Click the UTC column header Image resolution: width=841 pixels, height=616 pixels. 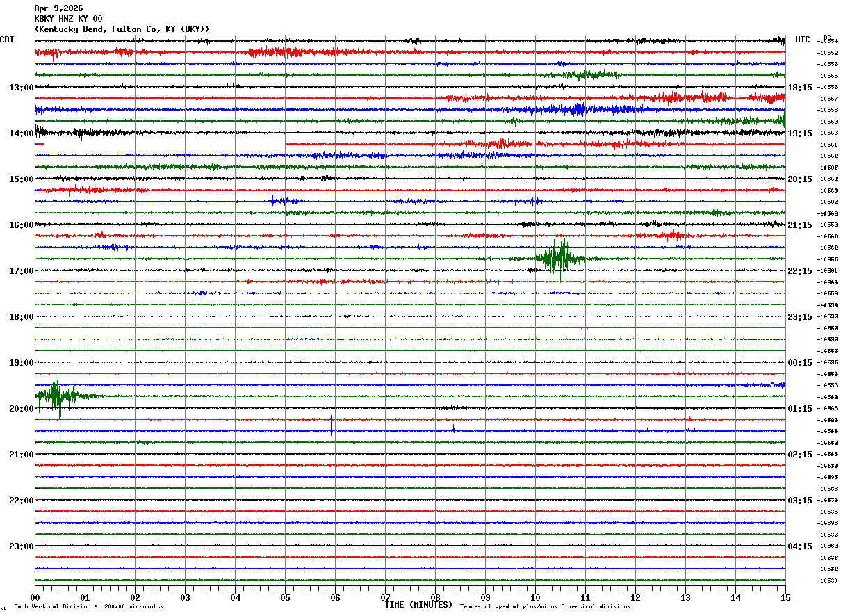(x=803, y=40)
